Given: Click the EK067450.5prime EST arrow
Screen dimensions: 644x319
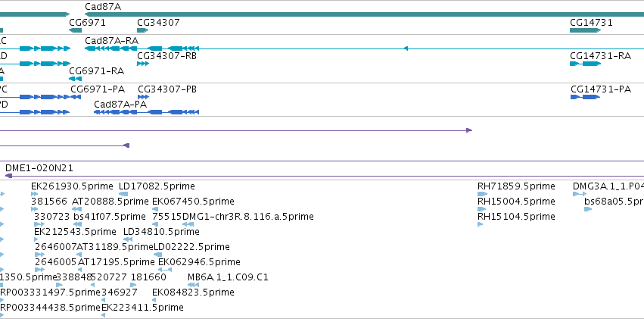Looking at the screenshot, I should coord(155,209).
